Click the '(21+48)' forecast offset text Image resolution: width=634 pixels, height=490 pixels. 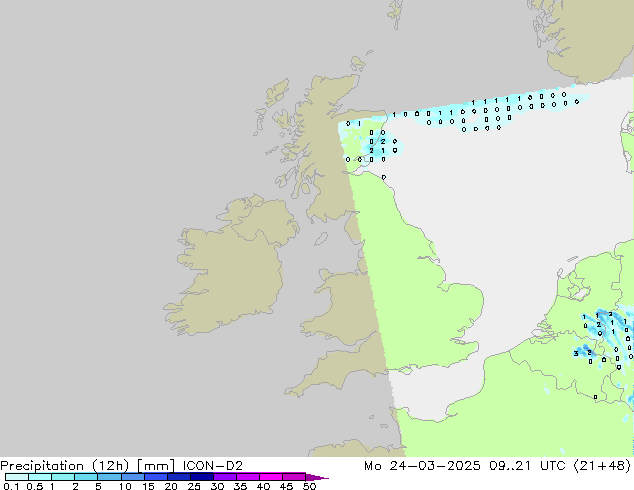click(x=602, y=466)
